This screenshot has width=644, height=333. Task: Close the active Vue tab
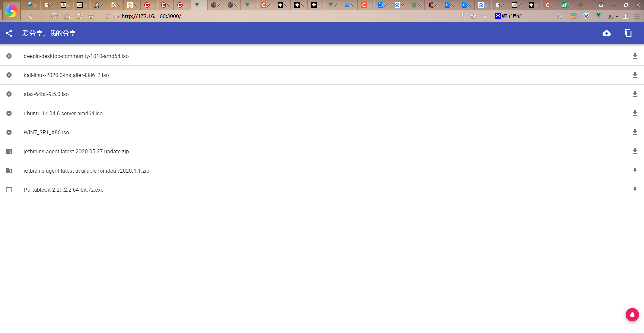tap(202, 5)
